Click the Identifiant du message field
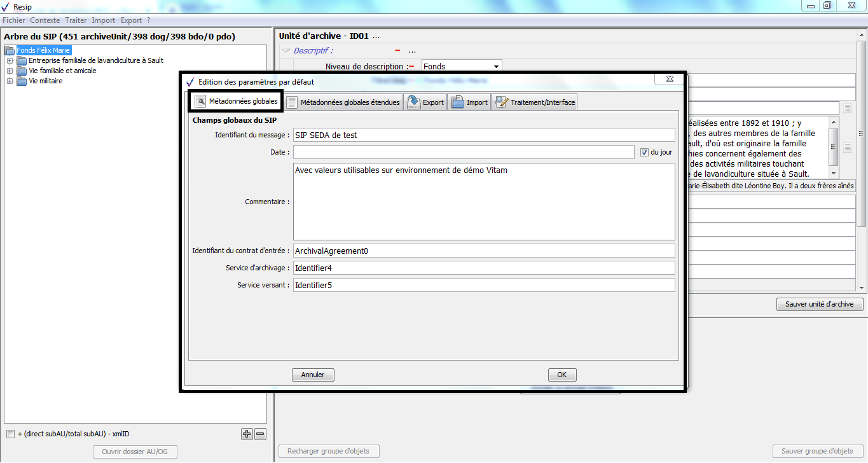The image size is (868, 463). click(x=483, y=135)
